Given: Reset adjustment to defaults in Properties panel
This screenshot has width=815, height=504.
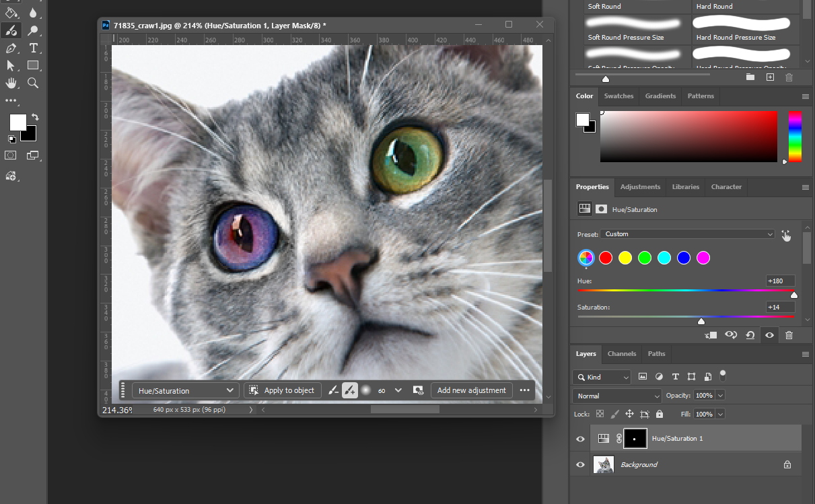Looking at the screenshot, I should click(750, 335).
